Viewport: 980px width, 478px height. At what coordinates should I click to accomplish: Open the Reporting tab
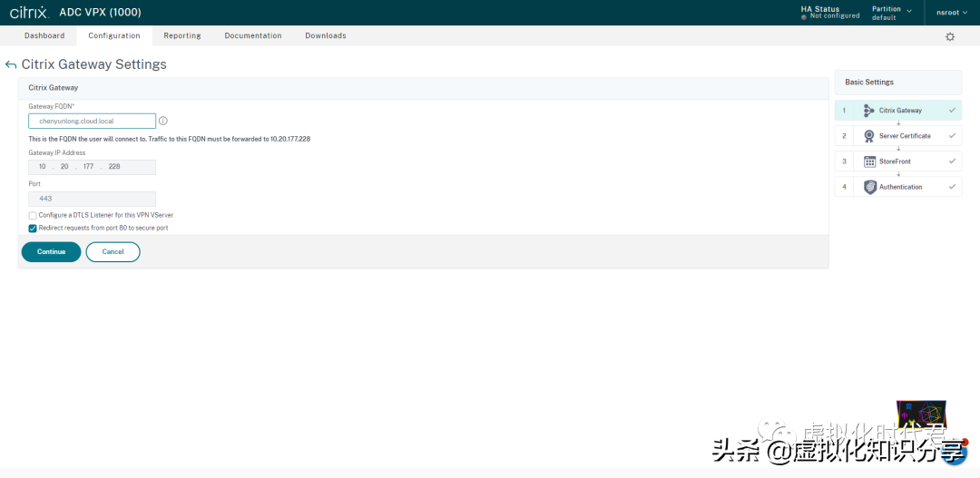pyautogui.click(x=181, y=35)
